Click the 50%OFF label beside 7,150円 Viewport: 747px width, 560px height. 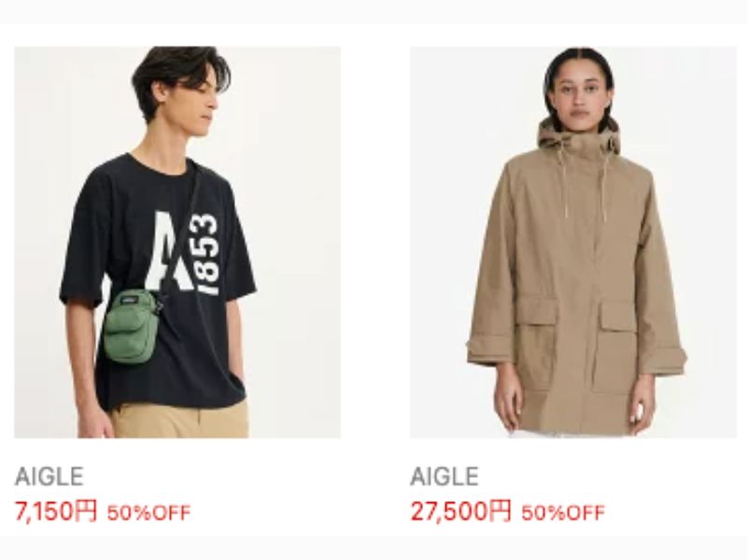[x=148, y=512]
